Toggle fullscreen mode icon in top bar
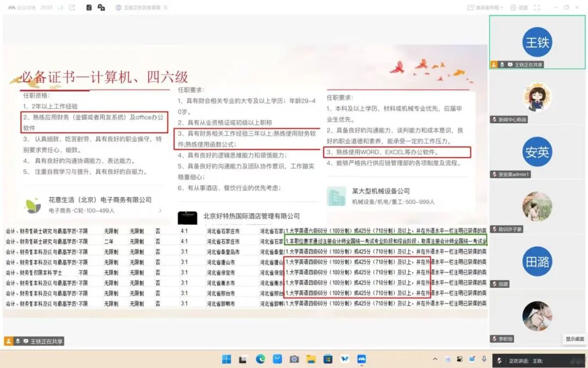The width and height of the screenshot is (588, 368). 537,8
